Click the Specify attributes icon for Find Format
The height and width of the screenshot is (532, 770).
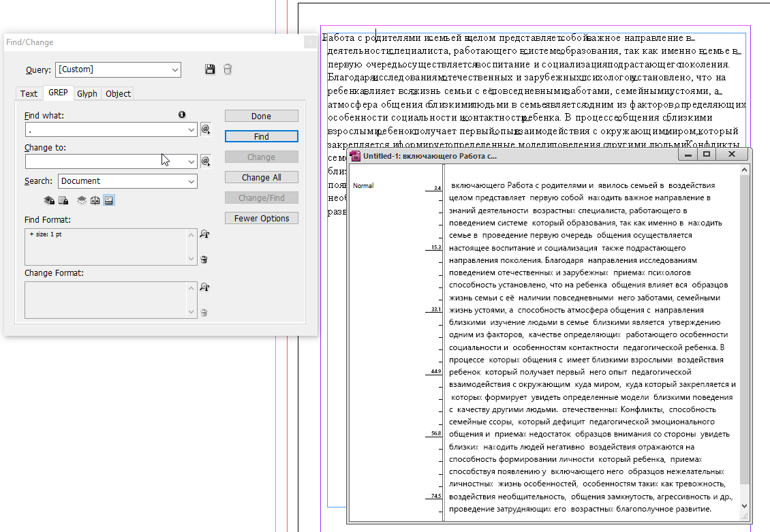[x=203, y=235]
